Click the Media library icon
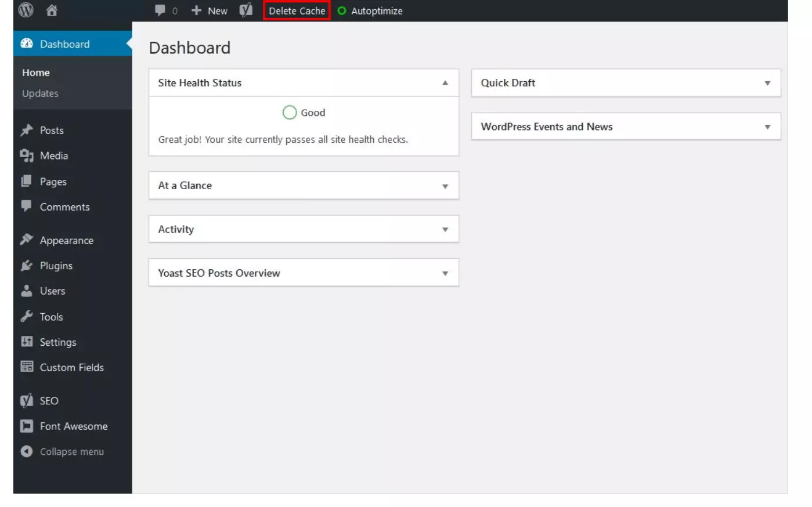 click(27, 155)
